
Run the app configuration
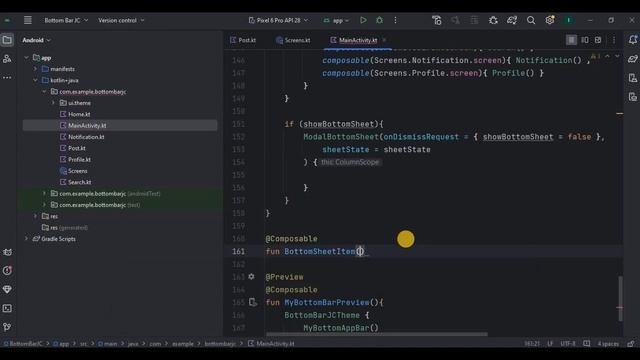[x=363, y=20]
